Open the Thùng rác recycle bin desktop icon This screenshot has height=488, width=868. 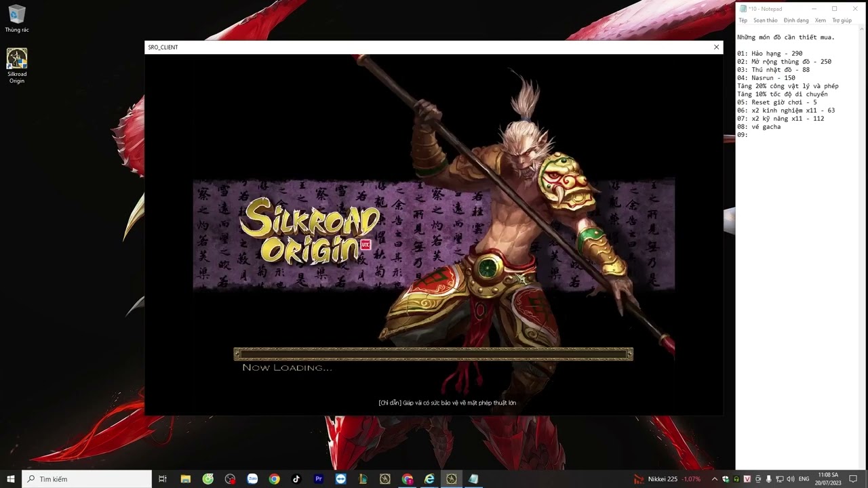pyautogui.click(x=17, y=19)
